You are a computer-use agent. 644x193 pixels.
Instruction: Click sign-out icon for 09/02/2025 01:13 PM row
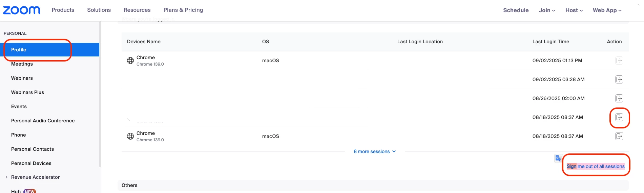click(x=619, y=61)
